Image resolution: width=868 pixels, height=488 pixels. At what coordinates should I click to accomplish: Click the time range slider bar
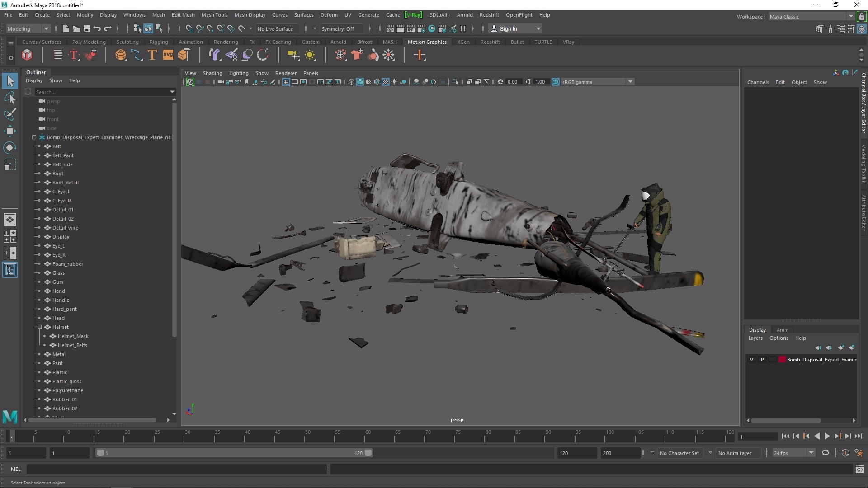click(x=234, y=453)
